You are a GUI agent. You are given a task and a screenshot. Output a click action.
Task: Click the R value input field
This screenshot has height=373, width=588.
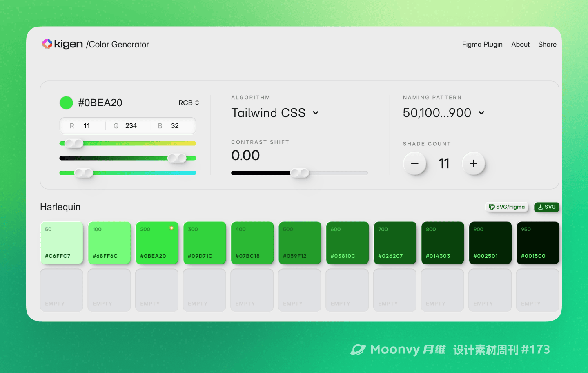(87, 126)
